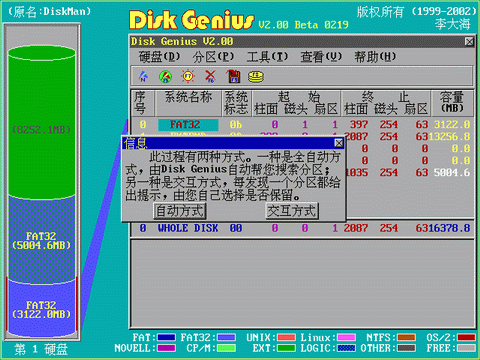Close the Disk Genius V2.00 window

pos(469,42)
